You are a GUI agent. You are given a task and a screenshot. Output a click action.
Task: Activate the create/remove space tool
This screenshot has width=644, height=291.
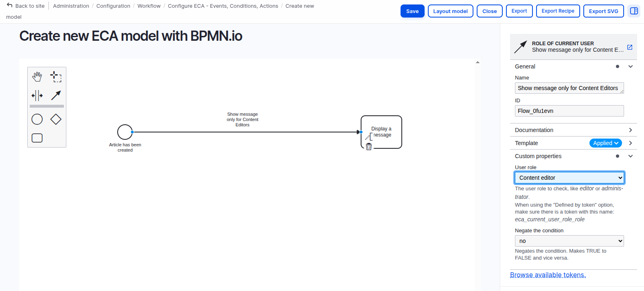[x=37, y=96]
